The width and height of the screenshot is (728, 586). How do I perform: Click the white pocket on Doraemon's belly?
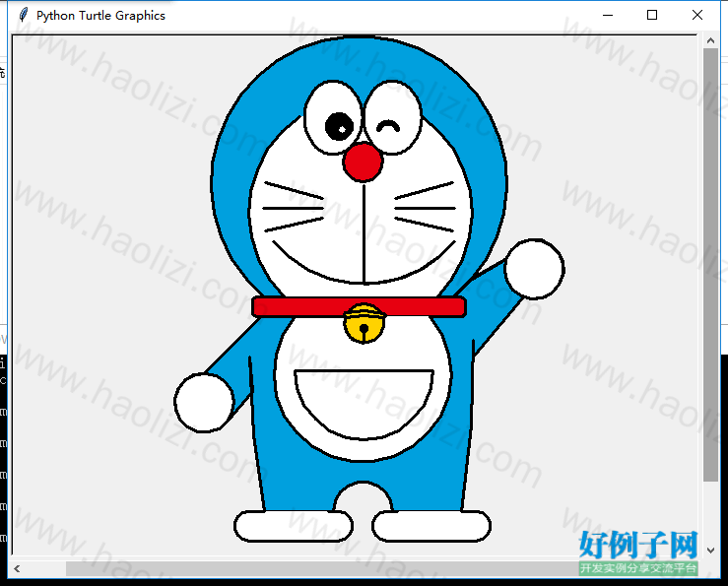tap(364, 404)
